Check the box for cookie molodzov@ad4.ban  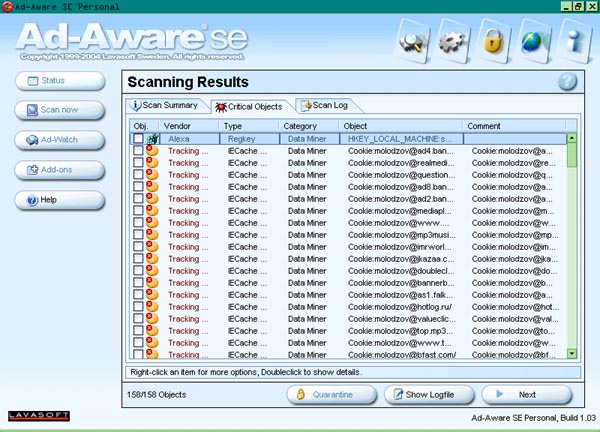pyautogui.click(x=138, y=151)
